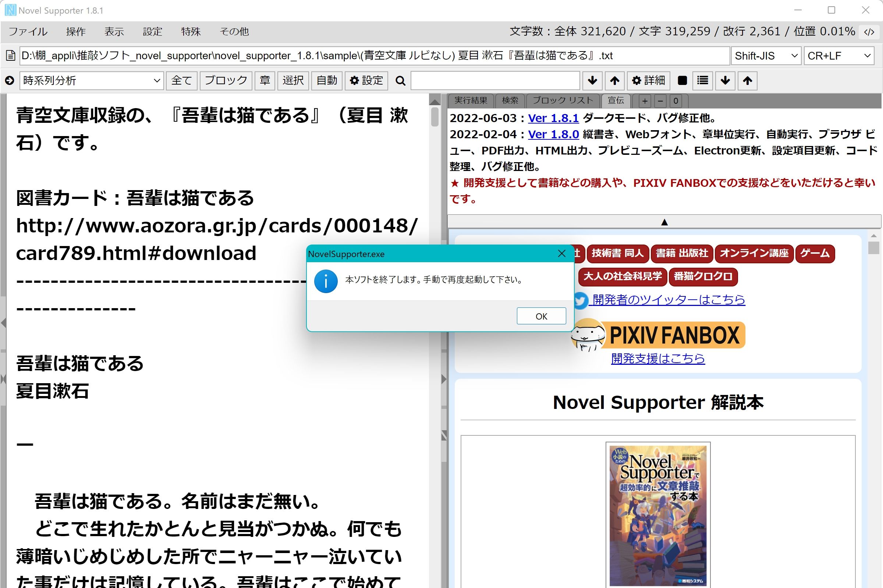Click the run arrow circle icon
883x588 pixels.
tap(10, 80)
